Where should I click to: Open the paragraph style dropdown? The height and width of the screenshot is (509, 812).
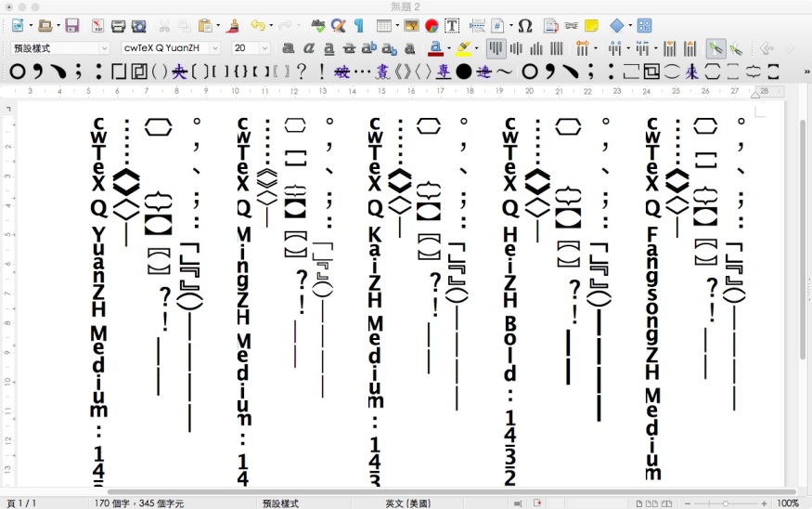click(103, 48)
